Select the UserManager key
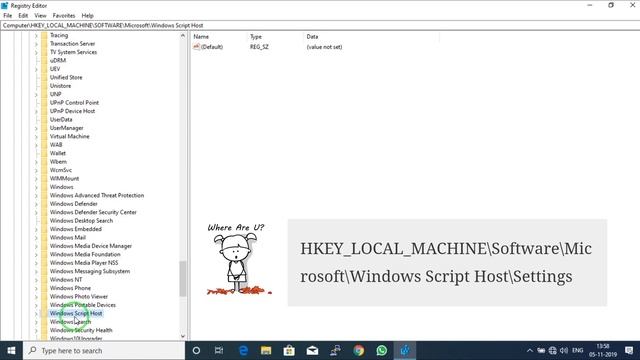The width and height of the screenshot is (640, 360). point(67,128)
